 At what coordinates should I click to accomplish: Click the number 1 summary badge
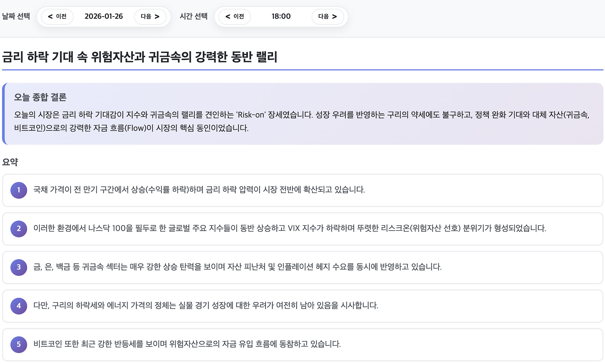[x=19, y=190]
